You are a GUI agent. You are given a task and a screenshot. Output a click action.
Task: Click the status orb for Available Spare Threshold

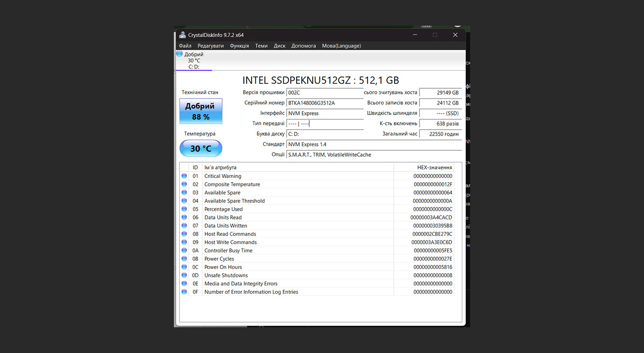click(x=184, y=201)
